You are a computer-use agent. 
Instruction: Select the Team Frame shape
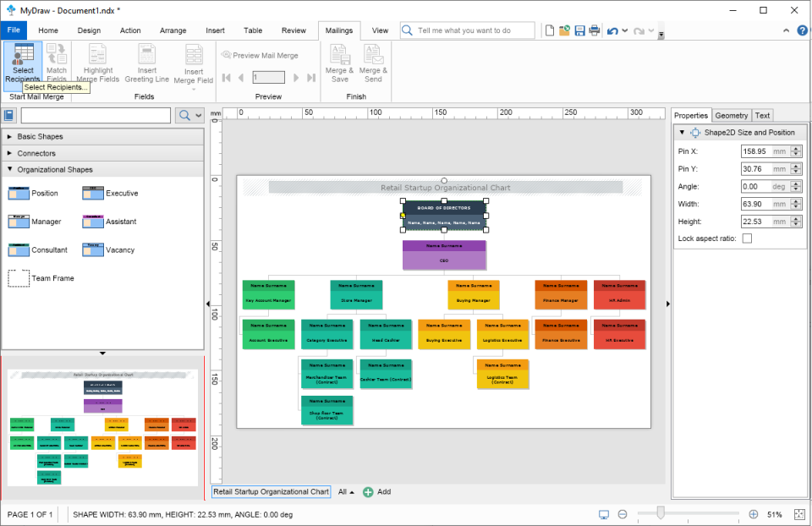tap(34, 277)
